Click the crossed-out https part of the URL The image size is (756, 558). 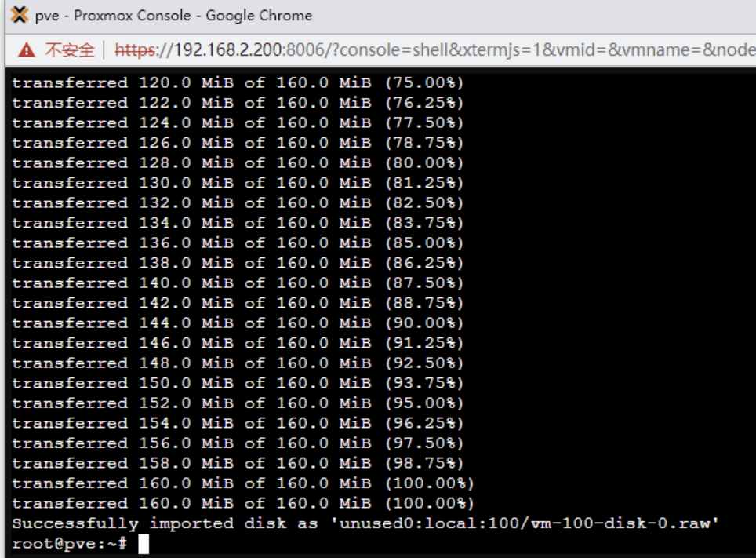135,49
